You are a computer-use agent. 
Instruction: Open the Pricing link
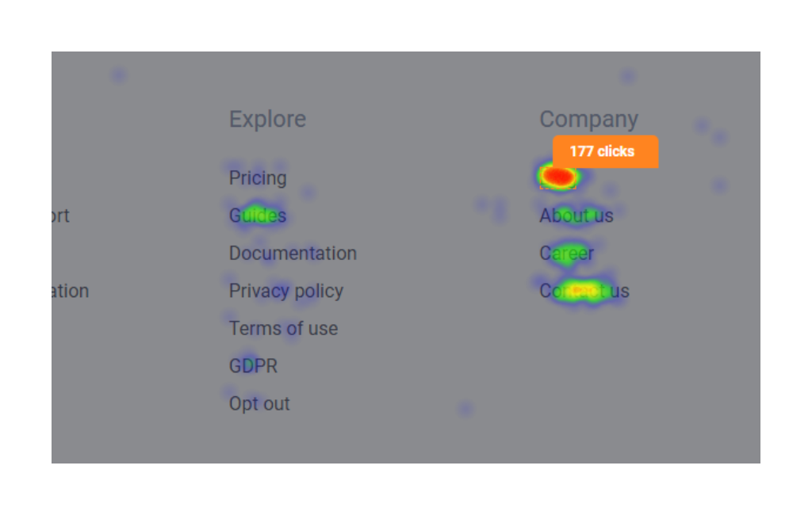pyautogui.click(x=258, y=178)
